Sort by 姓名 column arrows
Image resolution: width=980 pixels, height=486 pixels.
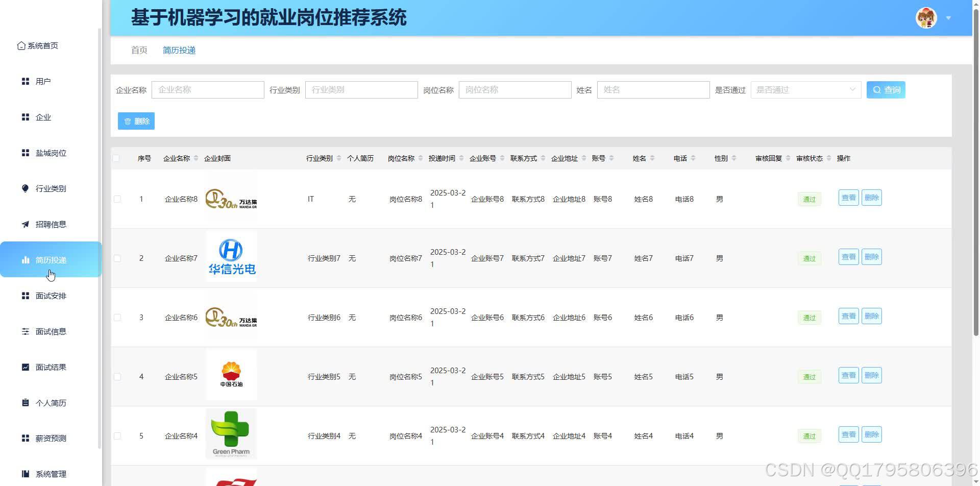coord(652,158)
